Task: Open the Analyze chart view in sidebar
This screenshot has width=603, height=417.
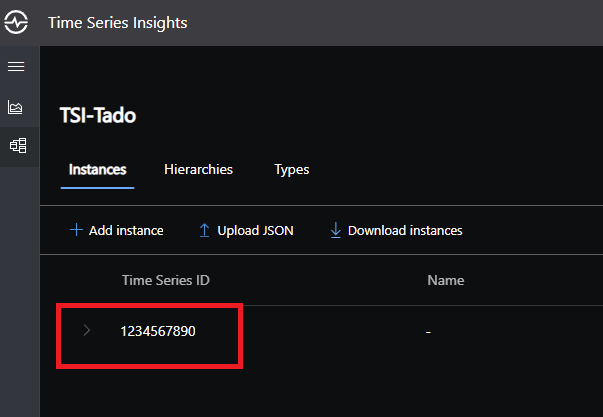Action: 15,107
